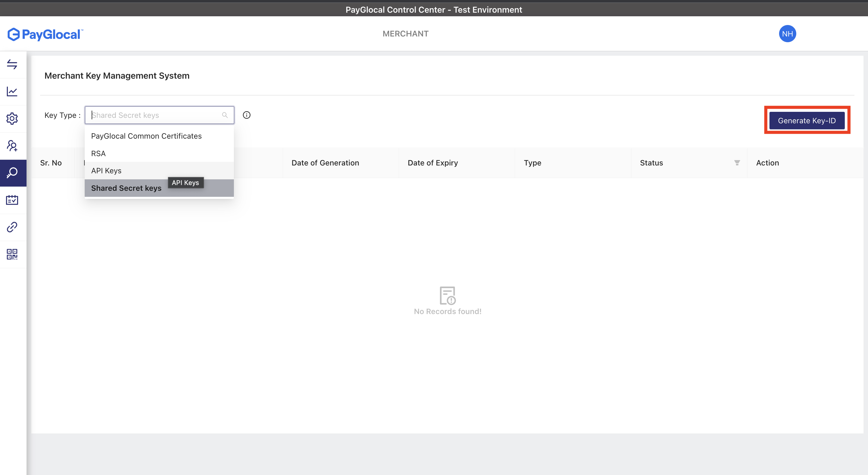
Task: Choose RSA from the key type list
Action: pyautogui.click(x=98, y=154)
